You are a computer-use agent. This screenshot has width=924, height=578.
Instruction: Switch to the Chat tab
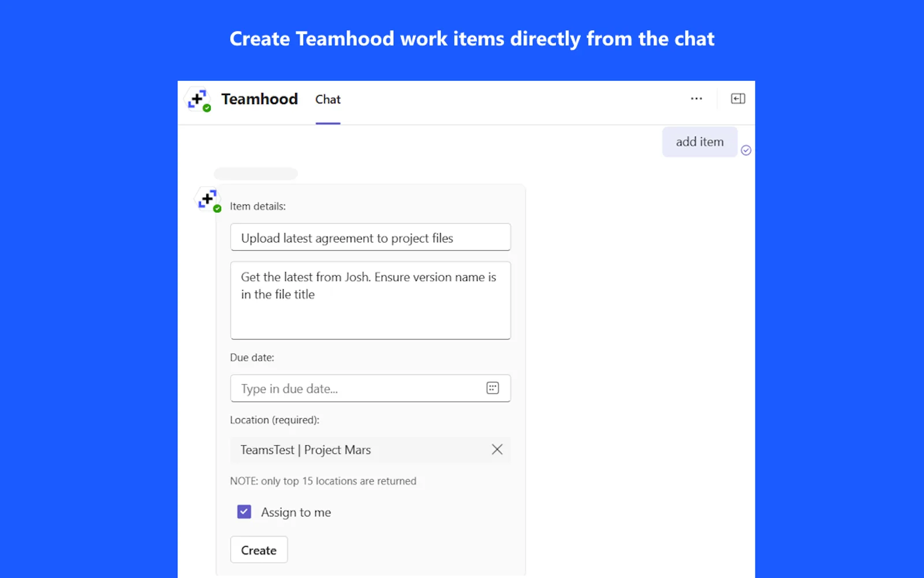point(328,99)
